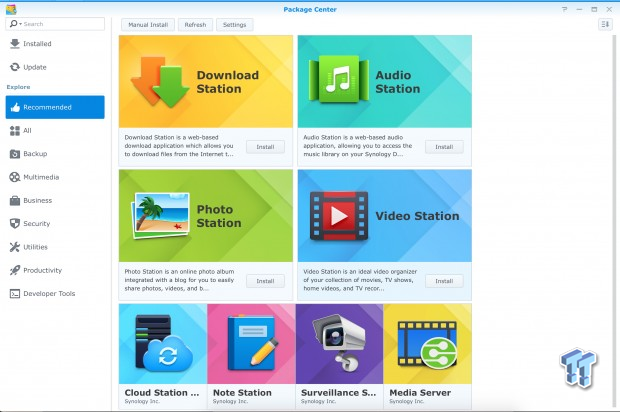Click the Audio Station music note icon
620x412 pixels.
[x=339, y=79]
